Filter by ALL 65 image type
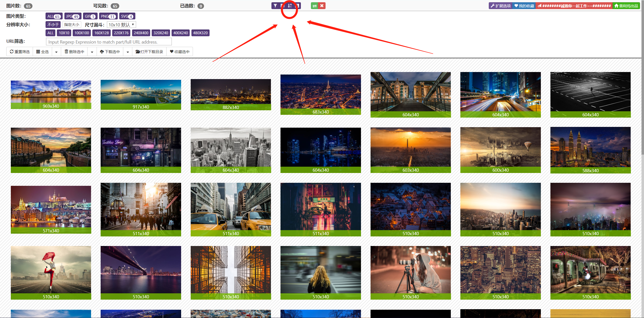 click(54, 16)
